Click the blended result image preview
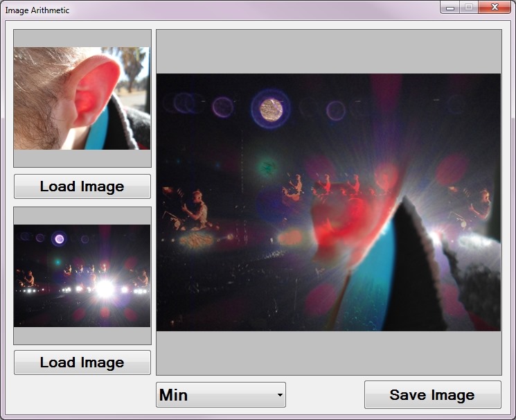516x420 pixels. pyautogui.click(x=328, y=202)
